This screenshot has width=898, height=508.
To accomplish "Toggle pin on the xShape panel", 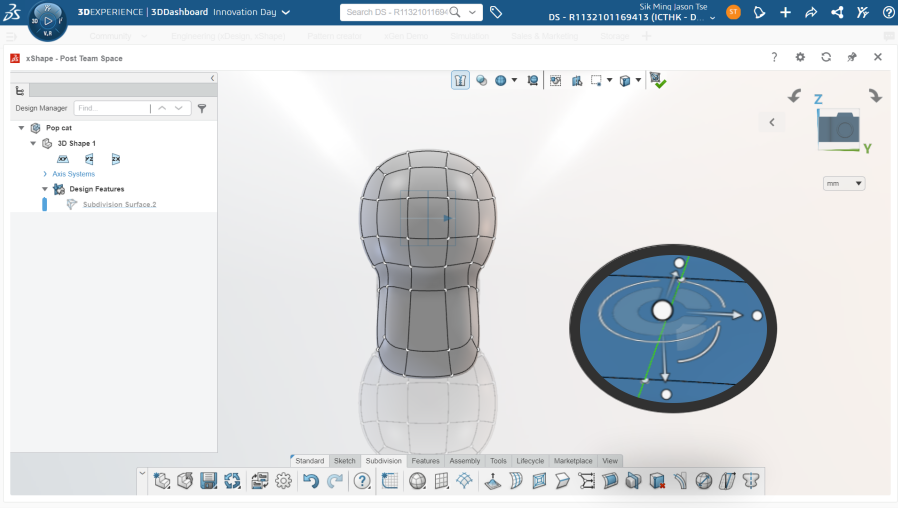I will [852, 57].
